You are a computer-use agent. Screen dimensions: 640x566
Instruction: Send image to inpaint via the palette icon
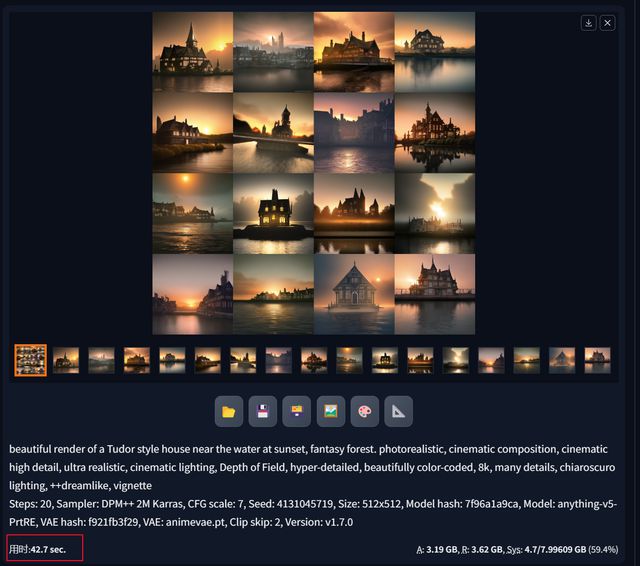tap(364, 411)
